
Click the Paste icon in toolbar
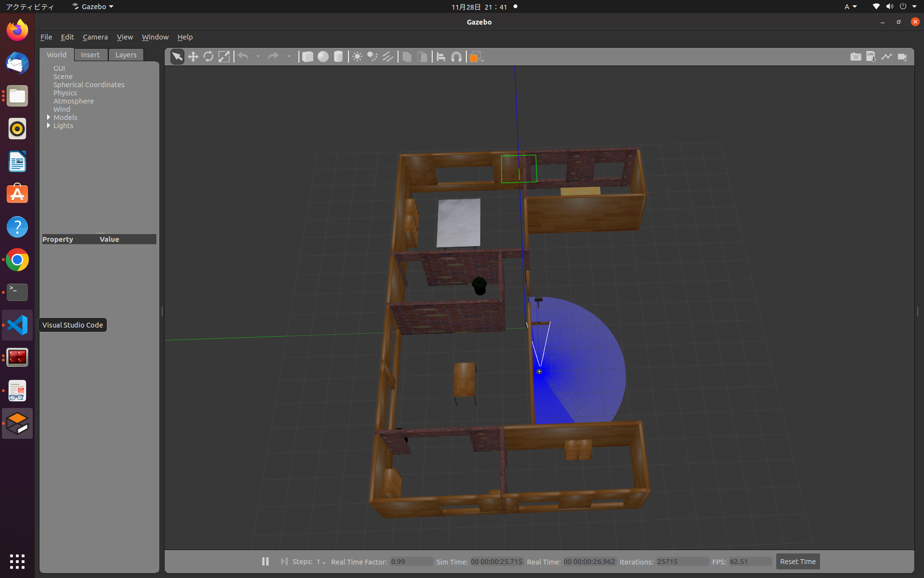point(422,57)
